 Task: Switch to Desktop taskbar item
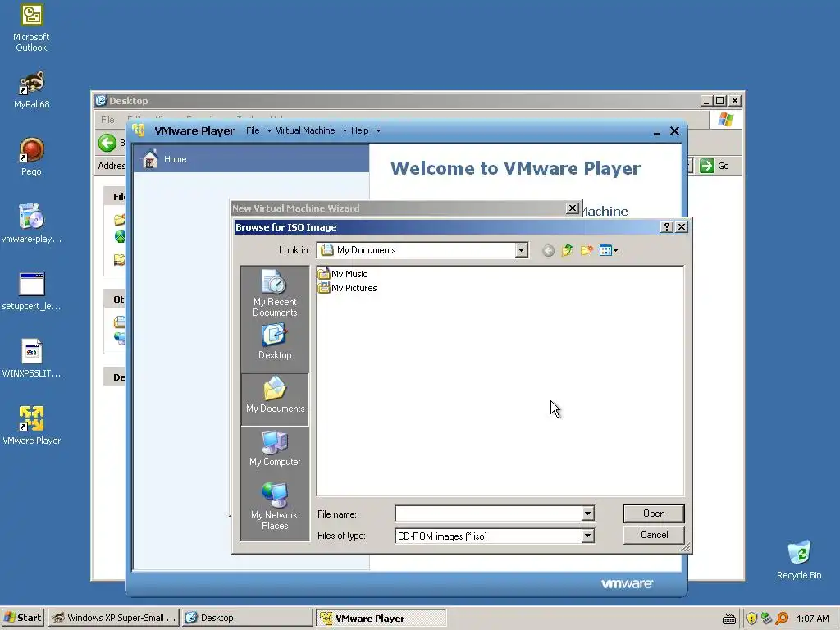click(247, 618)
